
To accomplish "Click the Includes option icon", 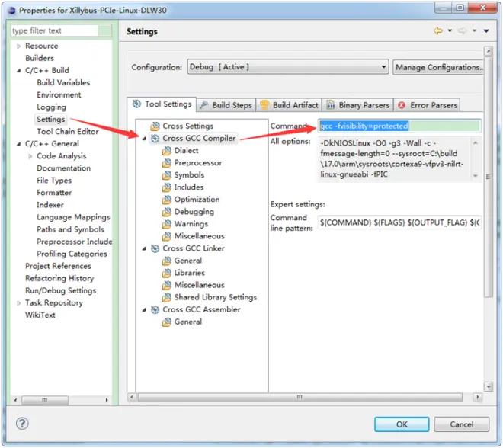I will (x=167, y=187).
